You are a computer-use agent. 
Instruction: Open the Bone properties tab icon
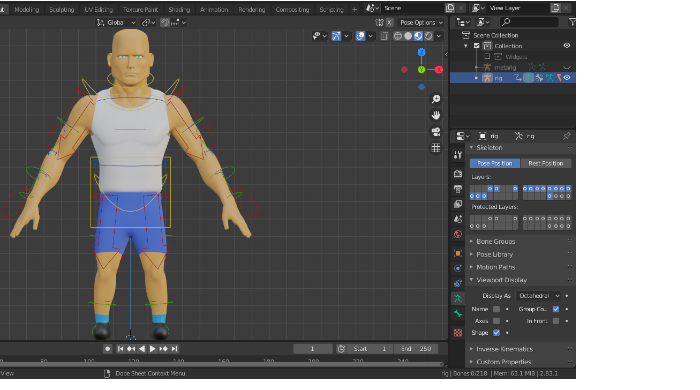click(458, 314)
